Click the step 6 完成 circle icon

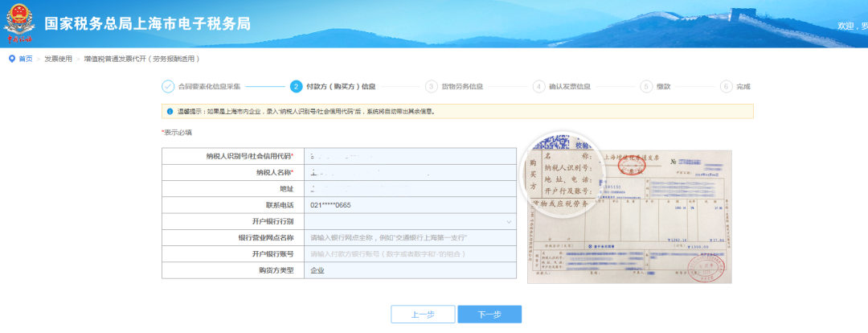coord(727,86)
